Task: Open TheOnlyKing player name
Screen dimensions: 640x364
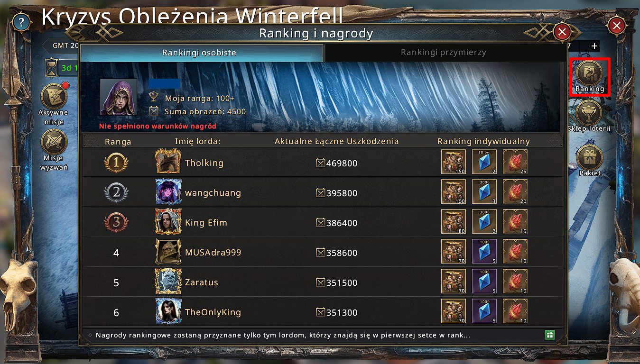Action: 213,312
